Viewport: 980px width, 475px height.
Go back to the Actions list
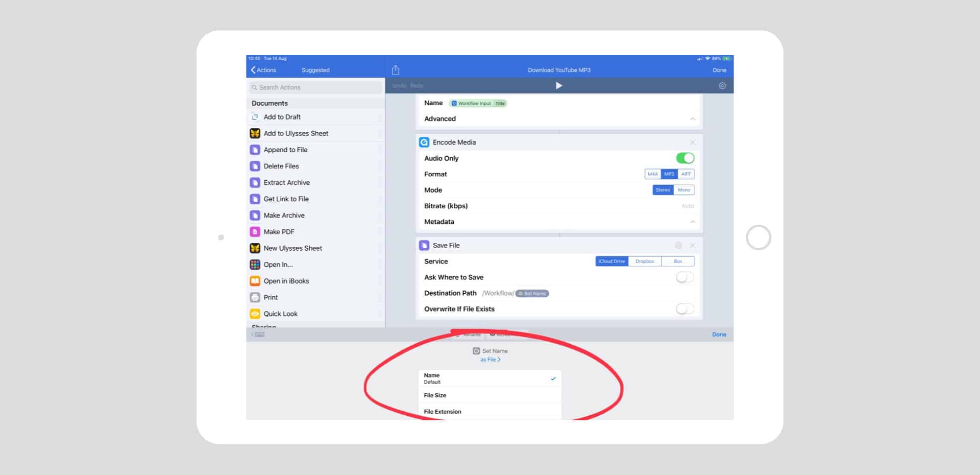click(x=264, y=70)
